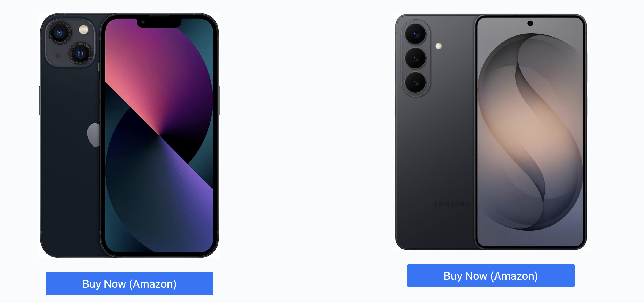
Task: Click the iPhone display notch
Action: pyautogui.click(x=159, y=23)
